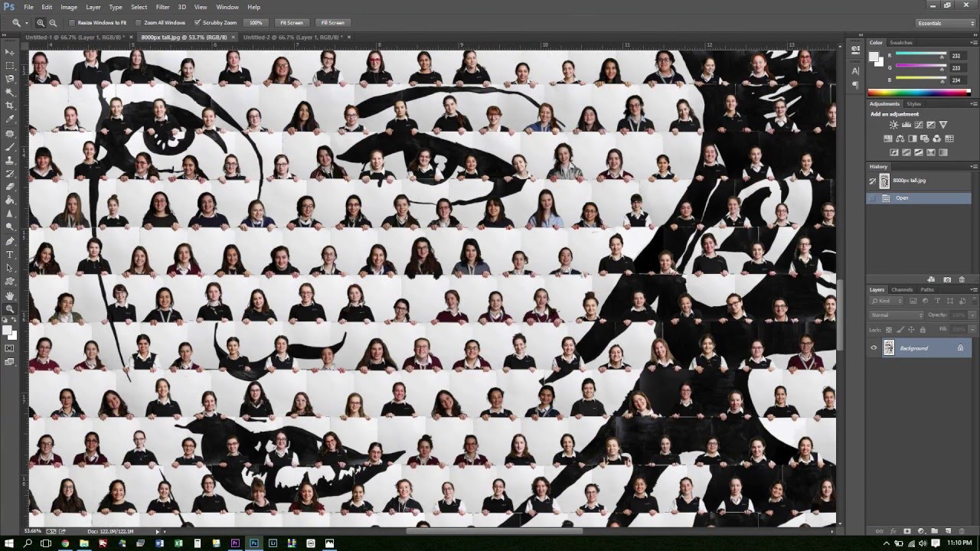The image size is (980, 551).
Task: Click the 100% zoom button
Action: point(256,23)
